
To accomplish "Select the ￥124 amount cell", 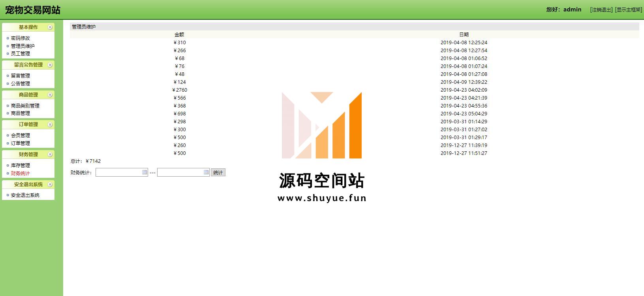I will click(180, 82).
